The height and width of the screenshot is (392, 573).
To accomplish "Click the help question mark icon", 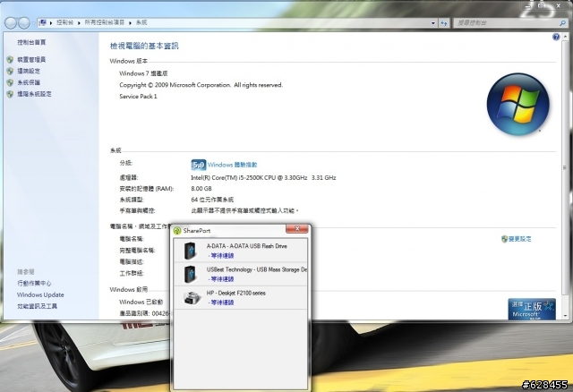I will coord(556,37).
